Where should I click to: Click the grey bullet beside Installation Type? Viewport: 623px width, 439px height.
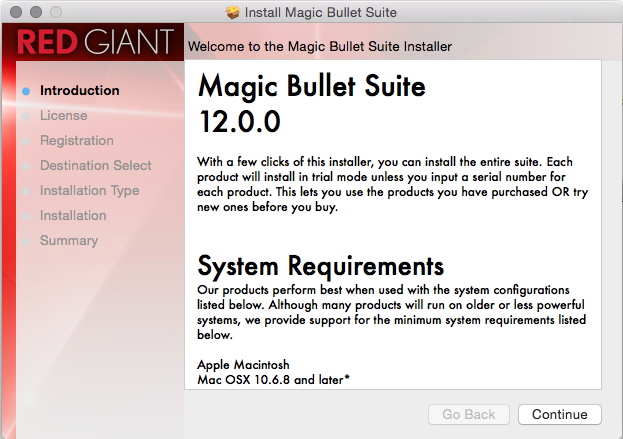pos(26,191)
